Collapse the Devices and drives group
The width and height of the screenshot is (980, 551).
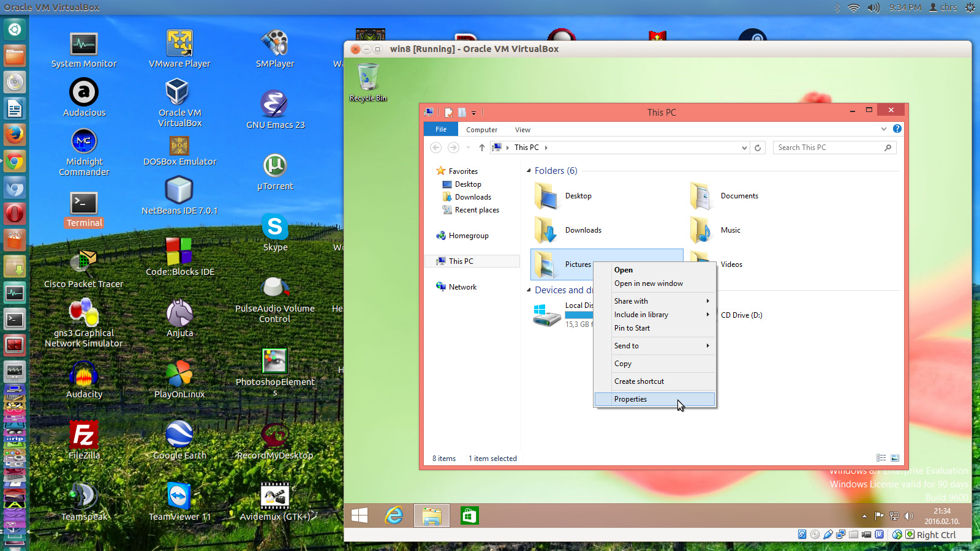click(x=529, y=290)
